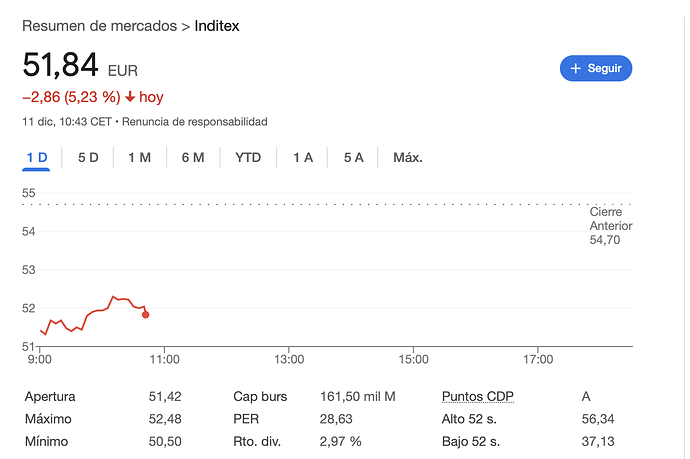The image size is (690, 459).
Task: Click the red down arrow next to hoy
Action: (x=130, y=96)
